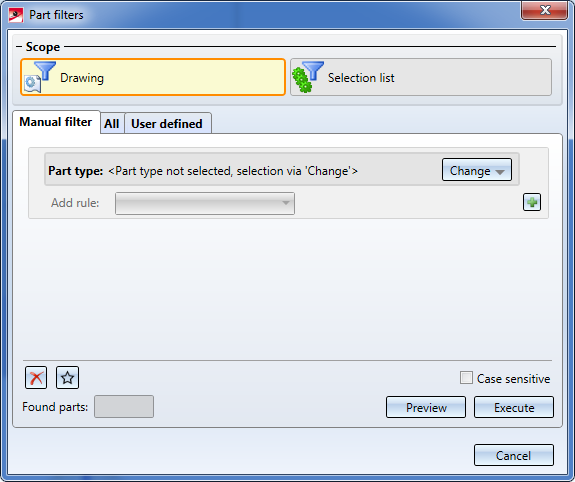Switch to the User defined tab
This screenshot has width=575, height=482.
tap(167, 124)
